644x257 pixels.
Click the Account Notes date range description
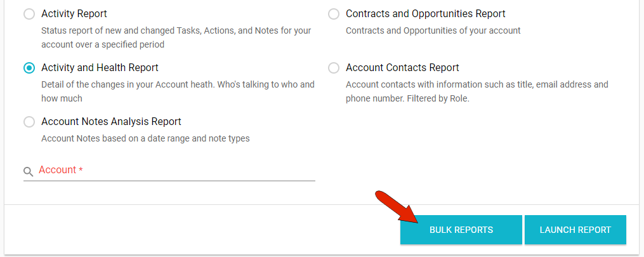pyautogui.click(x=145, y=138)
